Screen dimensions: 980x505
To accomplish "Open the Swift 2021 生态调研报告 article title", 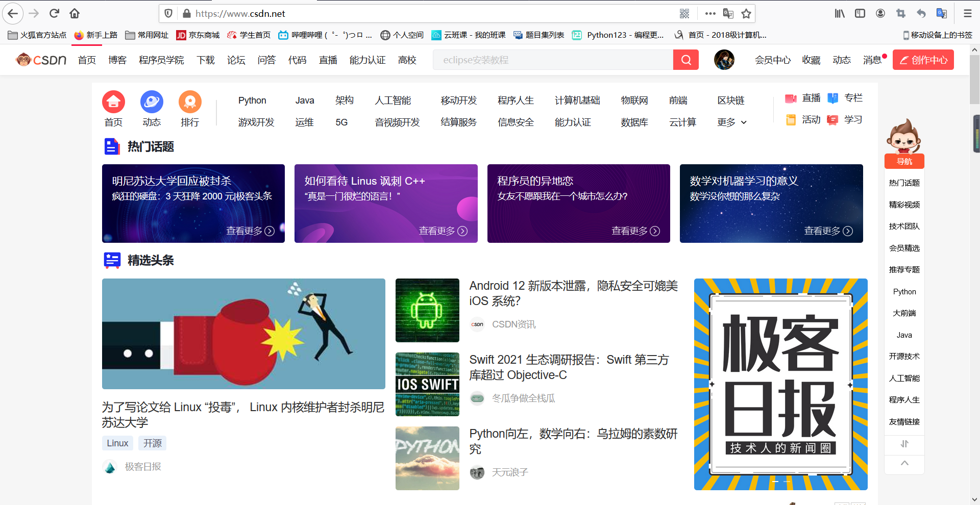I will pyautogui.click(x=569, y=367).
